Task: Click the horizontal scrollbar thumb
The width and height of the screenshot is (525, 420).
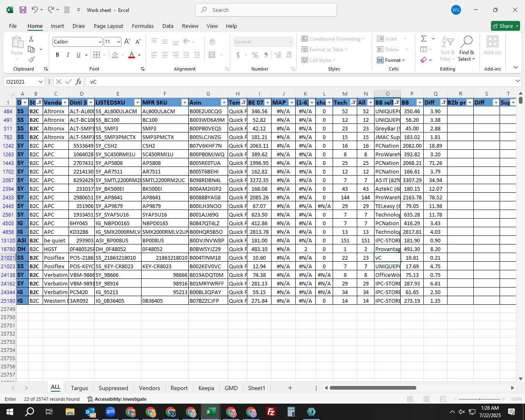Action: [x=373, y=388]
